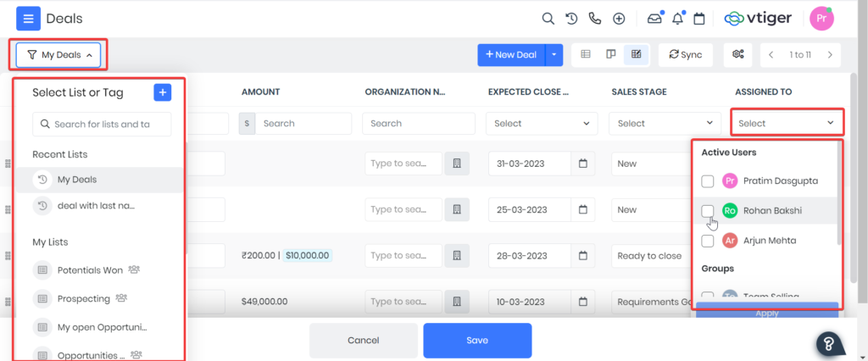Open the recent history clock icon
The height and width of the screenshot is (361, 868).
click(571, 19)
